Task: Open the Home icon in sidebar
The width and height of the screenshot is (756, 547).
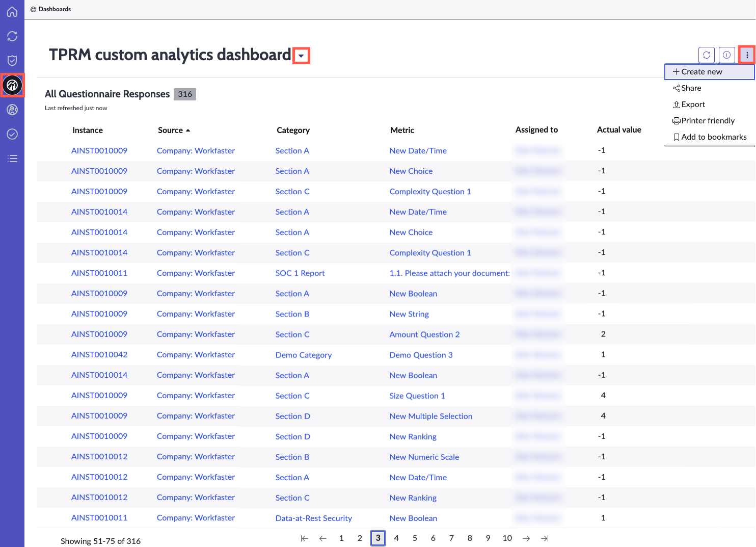Action: 12,12
